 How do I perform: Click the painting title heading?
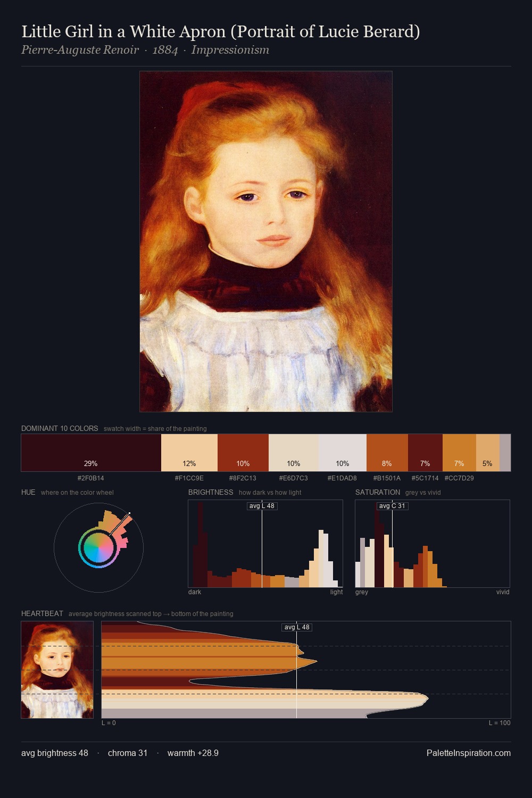point(221,32)
